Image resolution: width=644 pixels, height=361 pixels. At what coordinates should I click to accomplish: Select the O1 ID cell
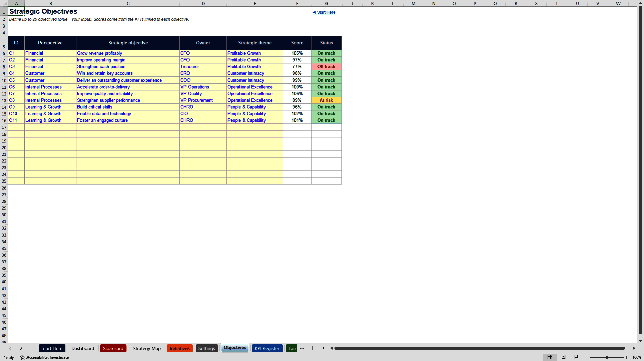pos(16,53)
